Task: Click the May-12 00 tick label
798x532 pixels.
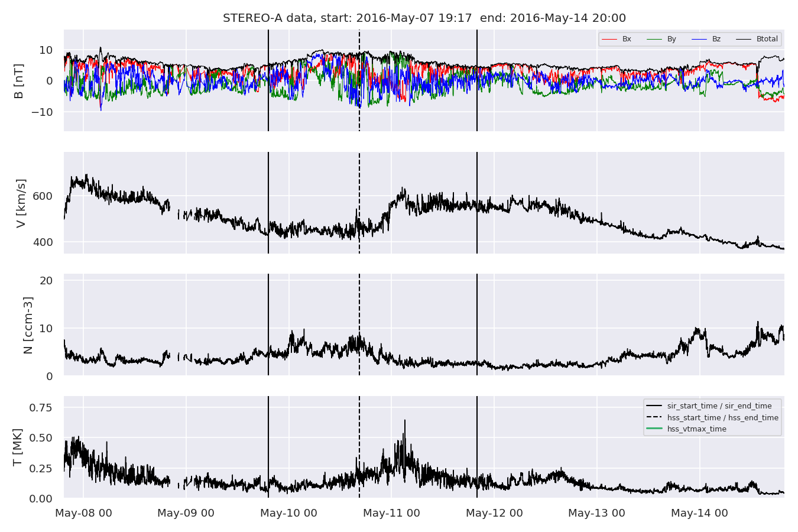Action: tap(494, 513)
